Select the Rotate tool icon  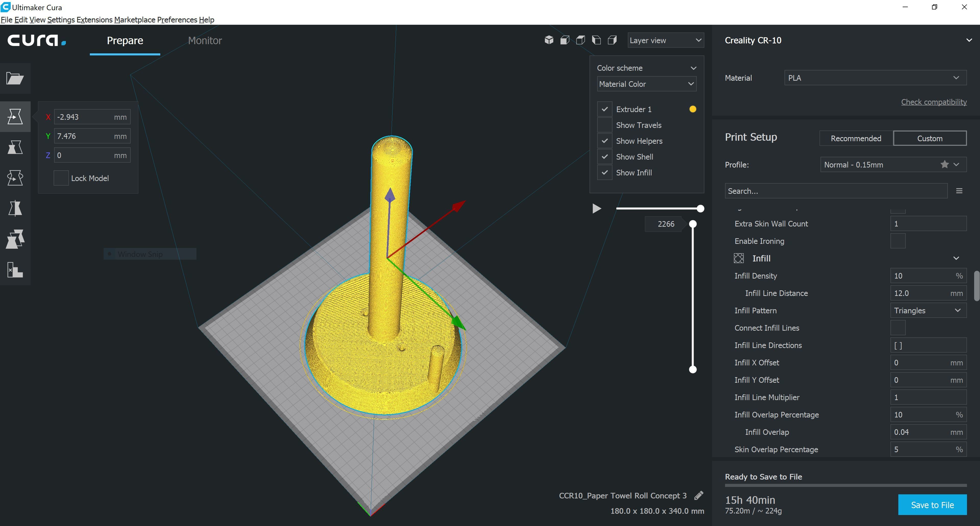pos(15,178)
